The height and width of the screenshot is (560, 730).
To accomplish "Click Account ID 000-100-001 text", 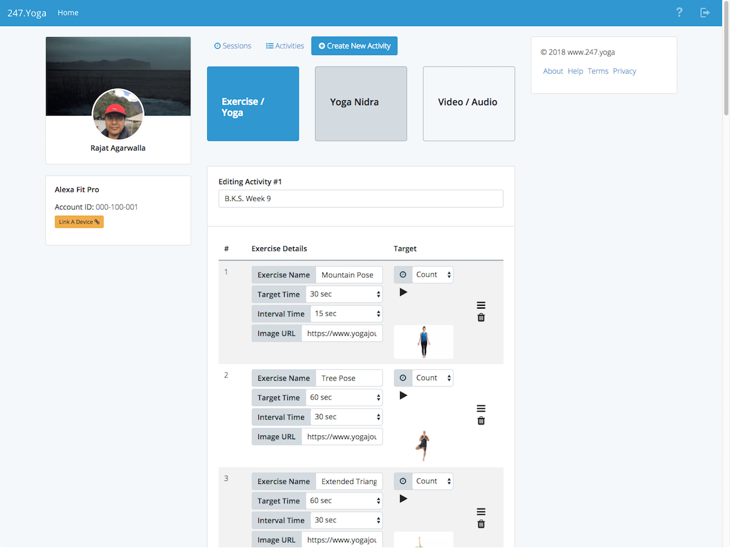I will click(96, 207).
